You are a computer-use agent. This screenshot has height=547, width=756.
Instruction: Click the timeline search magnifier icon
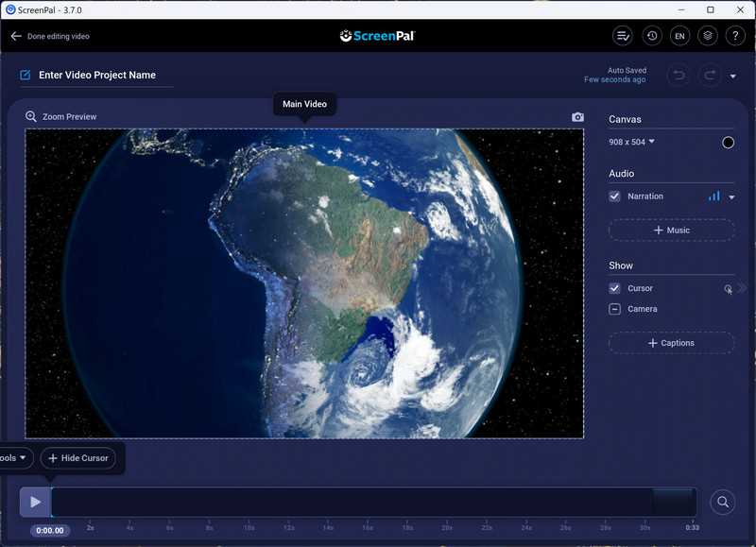pyautogui.click(x=723, y=503)
